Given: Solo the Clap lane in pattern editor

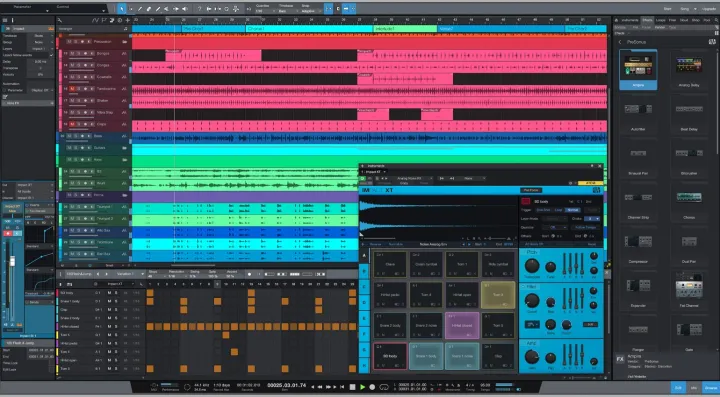Looking at the screenshot, I should (x=116, y=309).
